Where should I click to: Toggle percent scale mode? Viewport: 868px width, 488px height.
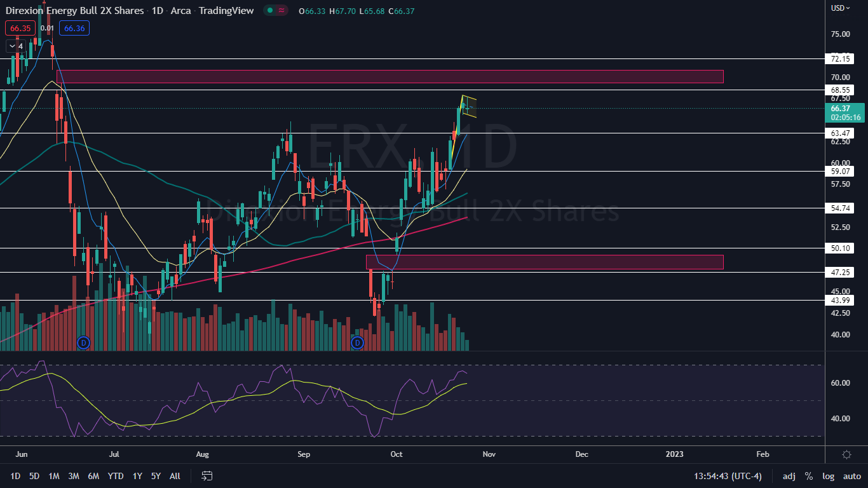pyautogui.click(x=809, y=476)
